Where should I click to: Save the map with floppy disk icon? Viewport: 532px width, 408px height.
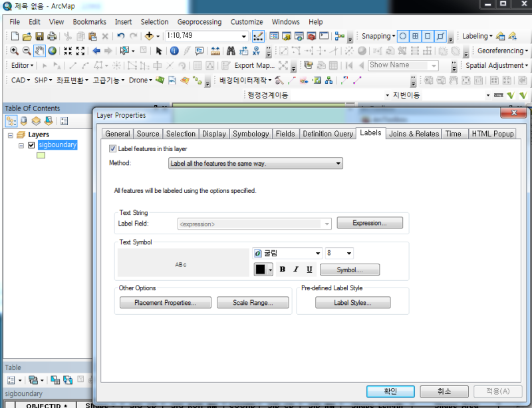point(39,36)
